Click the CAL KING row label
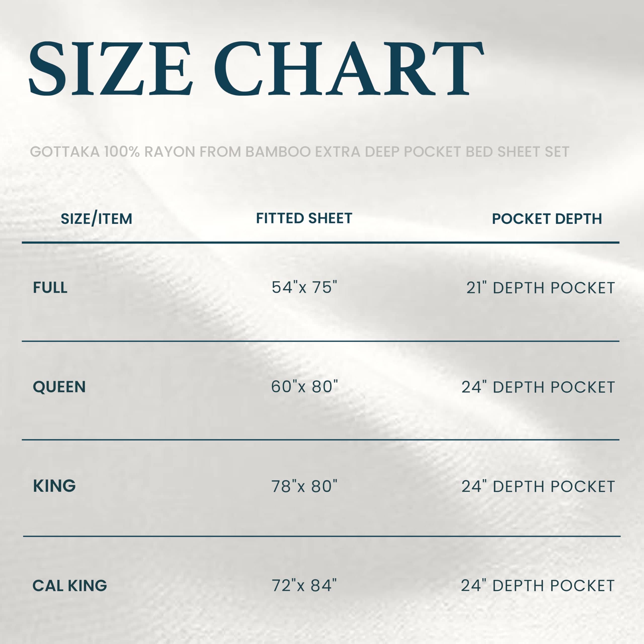The width and height of the screenshot is (644, 644). point(70,585)
